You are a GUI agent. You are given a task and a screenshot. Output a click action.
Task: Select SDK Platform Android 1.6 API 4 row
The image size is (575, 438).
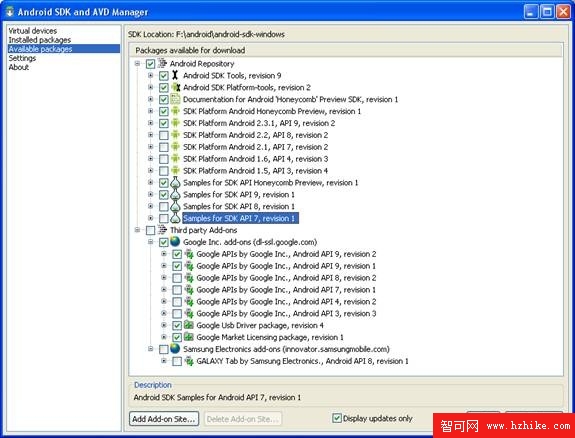point(256,159)
